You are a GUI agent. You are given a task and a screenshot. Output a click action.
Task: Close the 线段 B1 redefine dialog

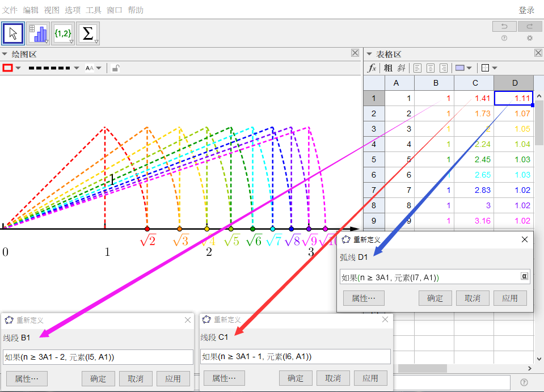(188, 320)
